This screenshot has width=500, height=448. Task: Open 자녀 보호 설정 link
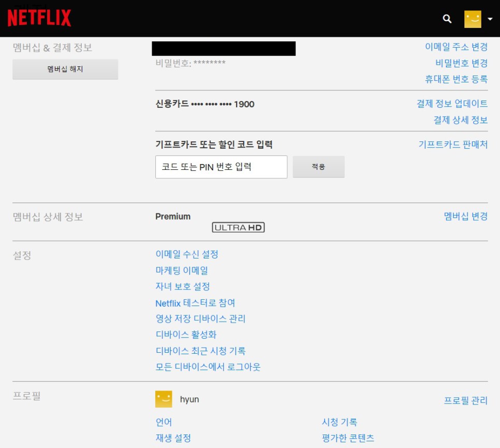(183, 286)
